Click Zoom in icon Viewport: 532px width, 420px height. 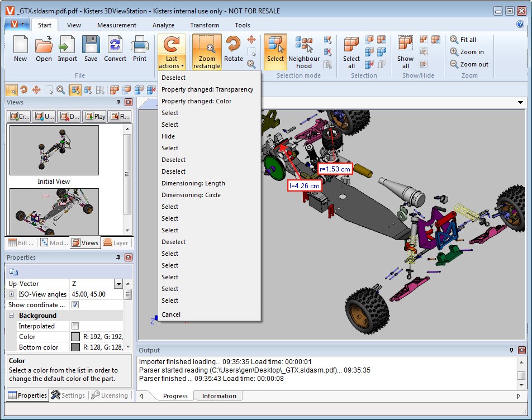pos(467,52)
